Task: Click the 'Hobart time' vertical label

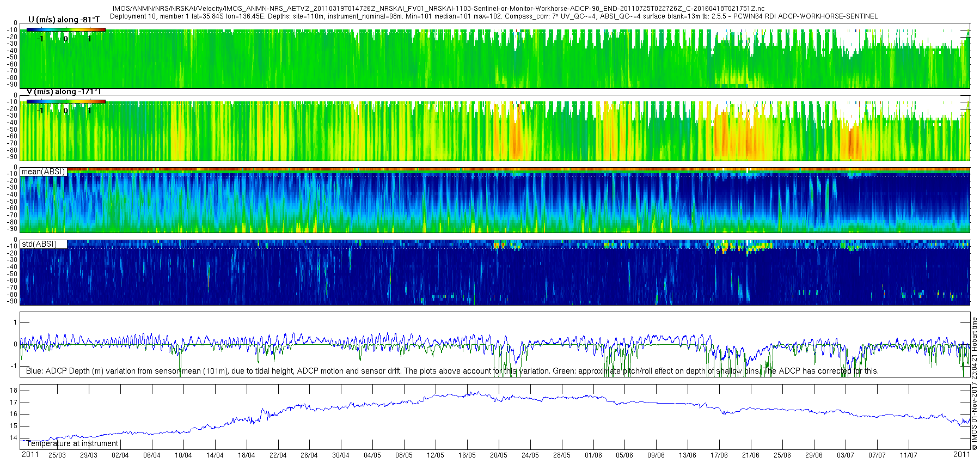Action: coord(975,333)
